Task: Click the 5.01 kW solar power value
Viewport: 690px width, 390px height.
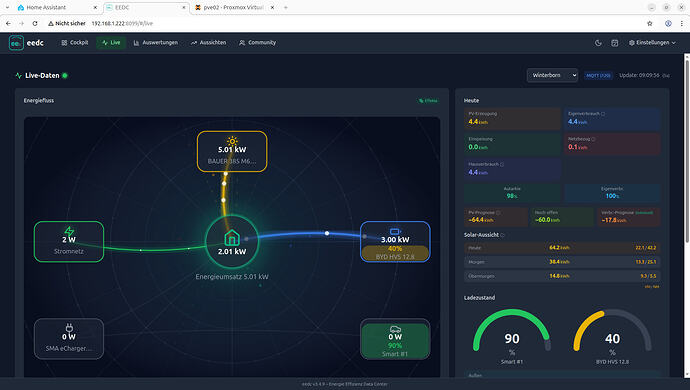Action: click(232, 150)
